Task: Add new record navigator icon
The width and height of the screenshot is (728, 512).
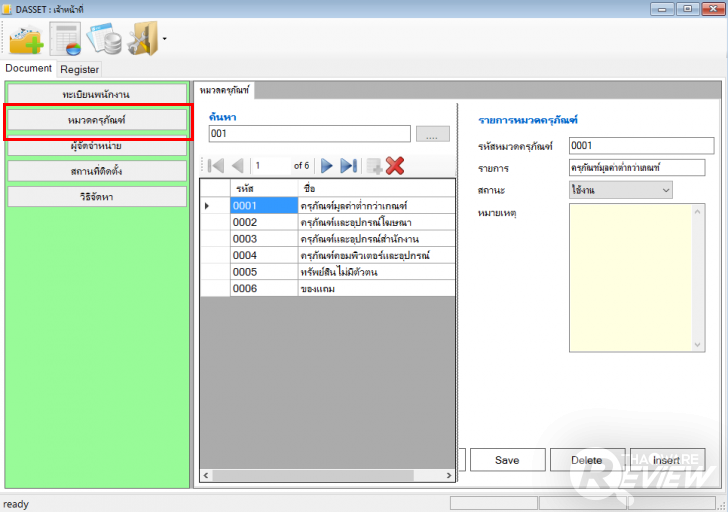Action: [x=374, y=166]
